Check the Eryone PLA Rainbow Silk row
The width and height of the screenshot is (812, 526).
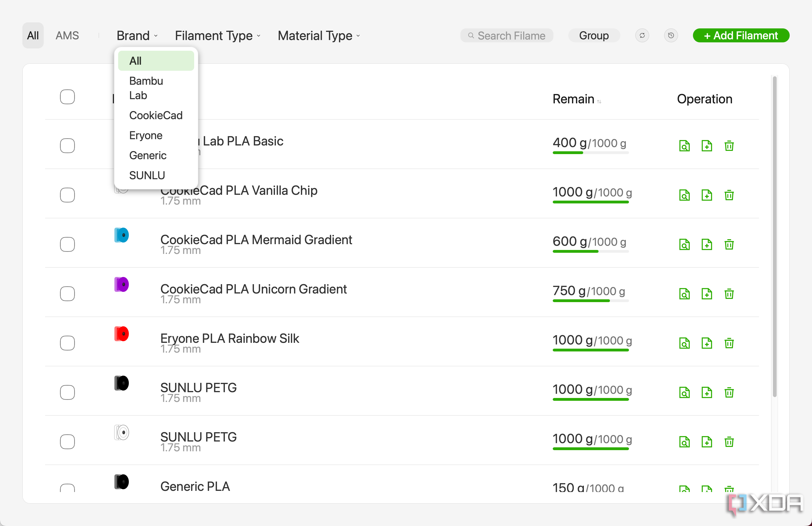67,343
